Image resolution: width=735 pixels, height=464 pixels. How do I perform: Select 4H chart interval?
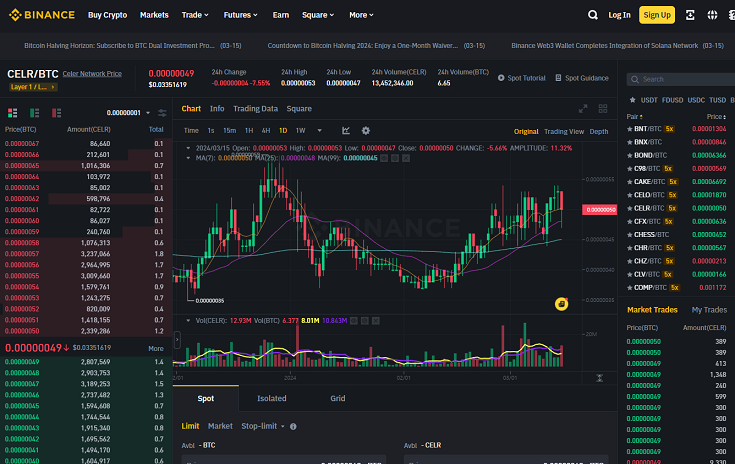point(266,131)
